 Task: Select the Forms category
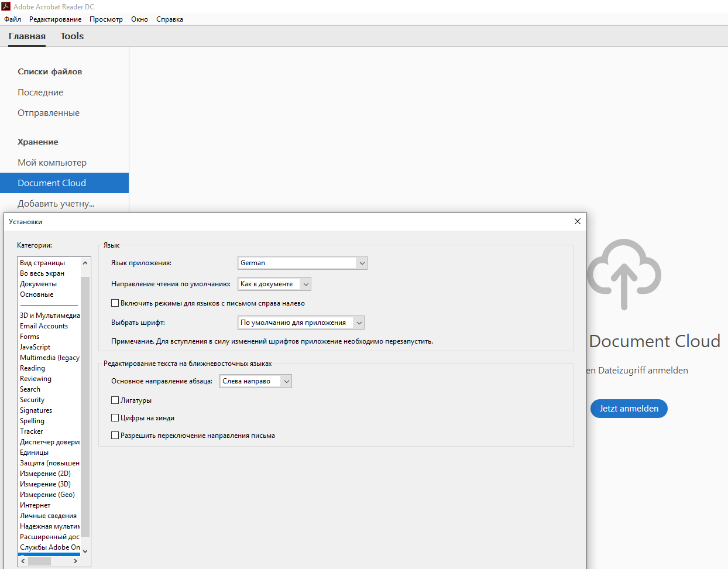pyautogui.click(x=30, y=337)
